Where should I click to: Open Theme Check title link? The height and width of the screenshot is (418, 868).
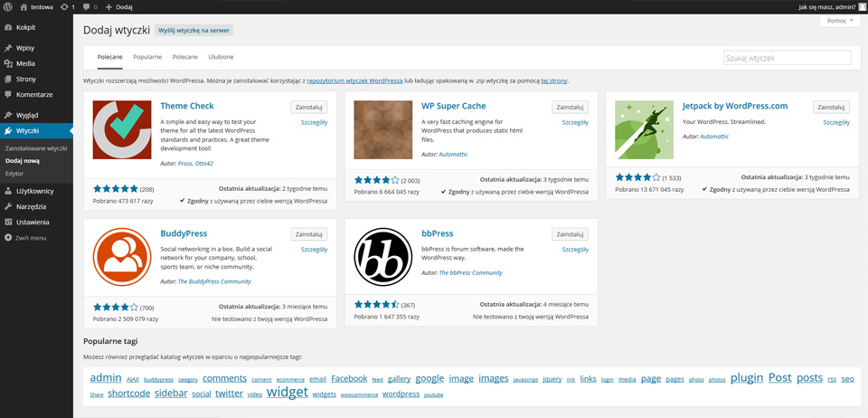(187, 106)
